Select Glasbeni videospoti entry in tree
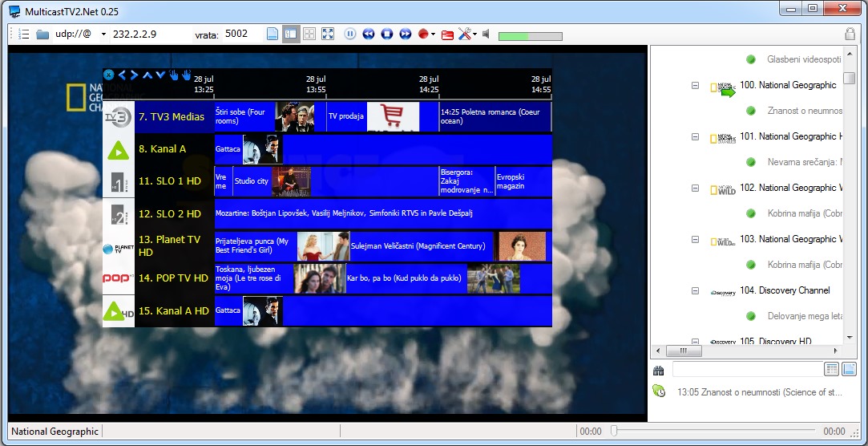Screen dimensions: 868x446 (x=804, y=59)
